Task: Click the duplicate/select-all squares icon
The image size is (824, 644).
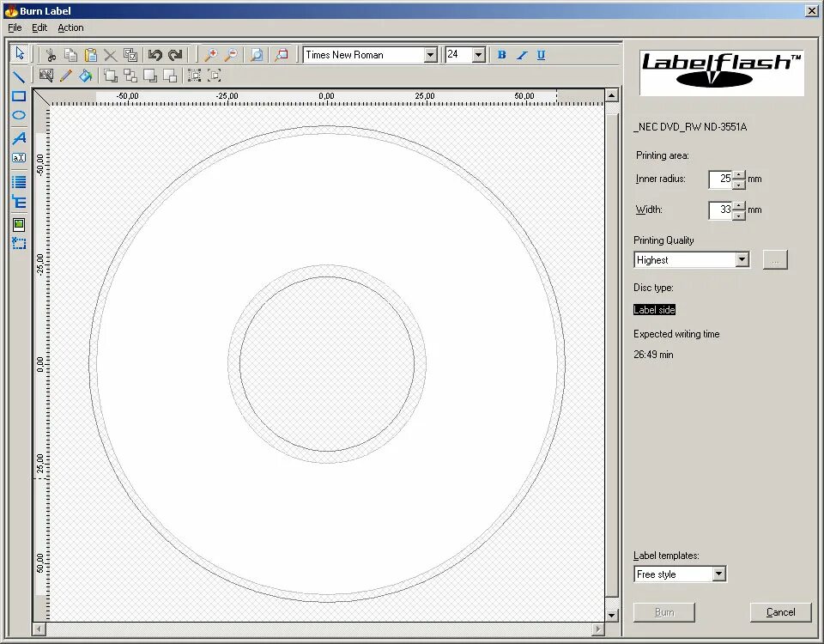Action: pos(130,55)
